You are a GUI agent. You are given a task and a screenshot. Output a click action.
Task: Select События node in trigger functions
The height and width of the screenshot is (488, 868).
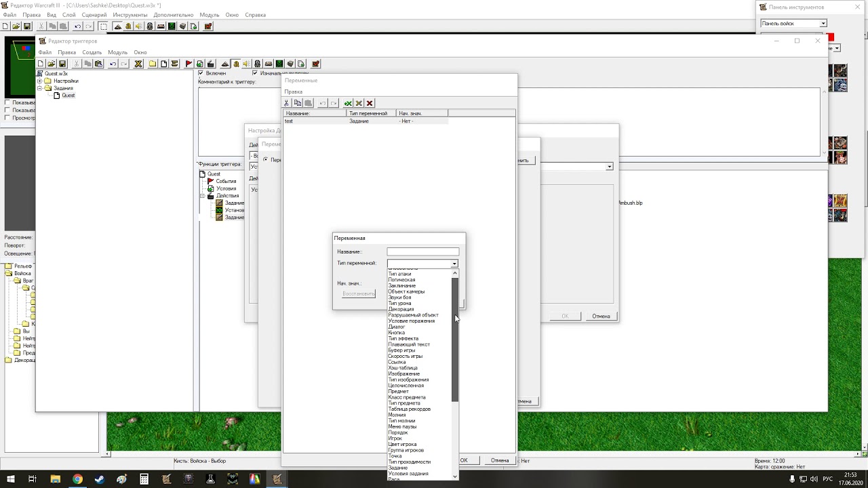click(226, 181)
